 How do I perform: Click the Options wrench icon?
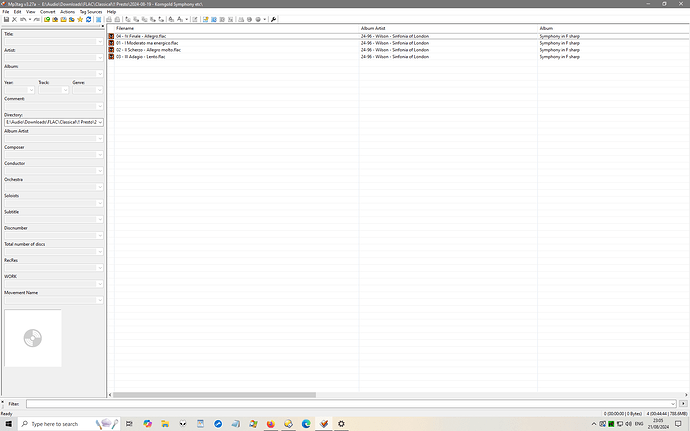coord(273,19)
